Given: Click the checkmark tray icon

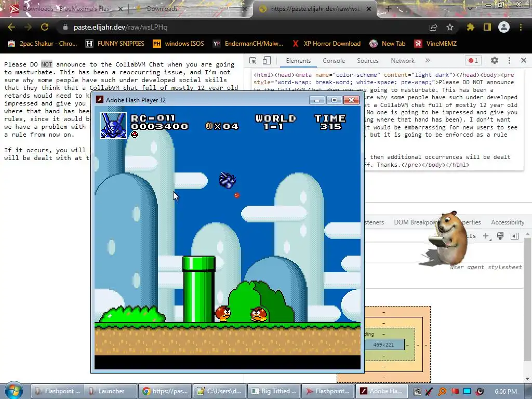Looking at the screenshot, I should point(429,392).
